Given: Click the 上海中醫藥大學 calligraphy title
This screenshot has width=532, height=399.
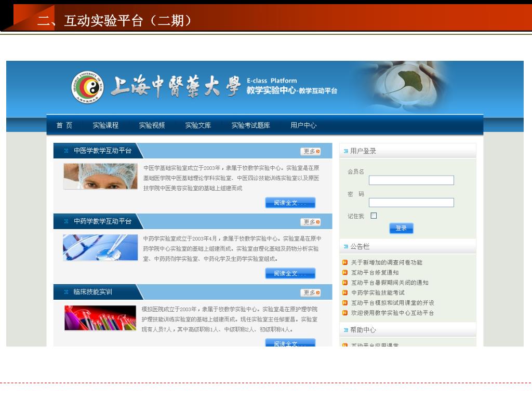Looking at the screenshot, I should (x=175, y=86).
